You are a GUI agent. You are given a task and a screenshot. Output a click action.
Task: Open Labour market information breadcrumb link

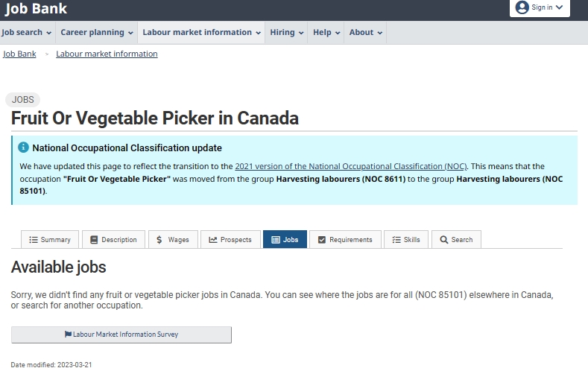107,54
